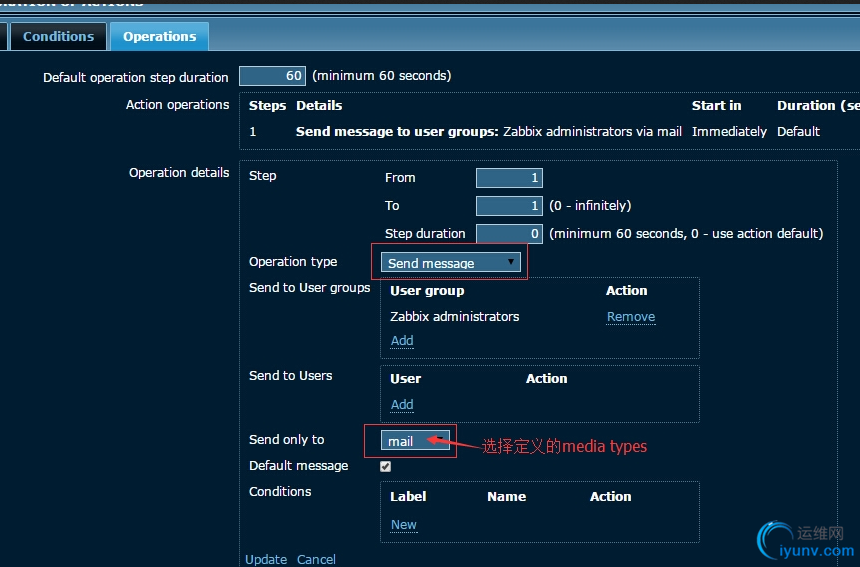860x567 pixels.
Task: Select the Operations tab
Action: [x=159, y=36]
